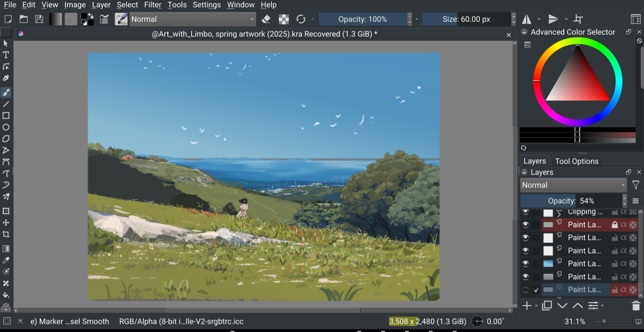Create a new document from toolbar
The width and height of the screenshot is (644, 332).
[8, 19]
